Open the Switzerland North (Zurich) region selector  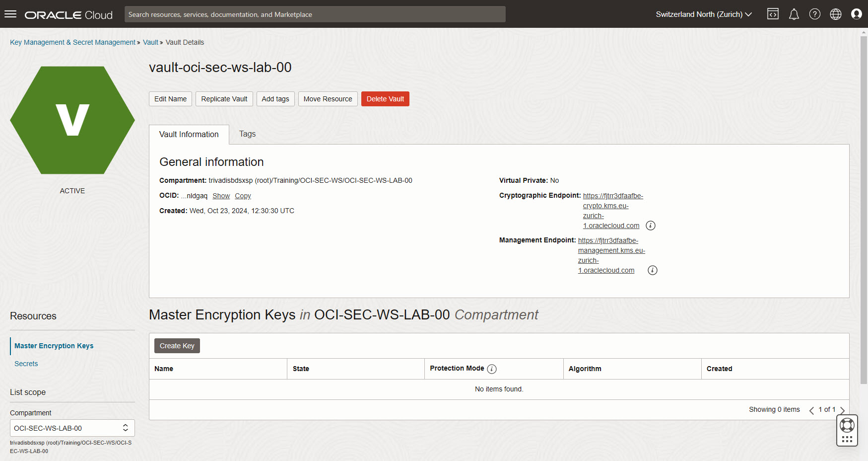tap(704, 14)
